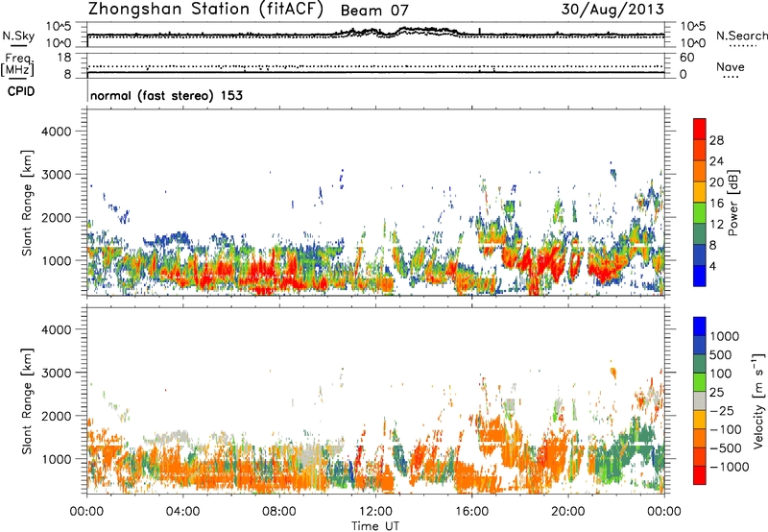This screenshot has height=532, width=768.
Task: Click the "3000" tick of the velocity panel
Action: (x=57, y=373)
